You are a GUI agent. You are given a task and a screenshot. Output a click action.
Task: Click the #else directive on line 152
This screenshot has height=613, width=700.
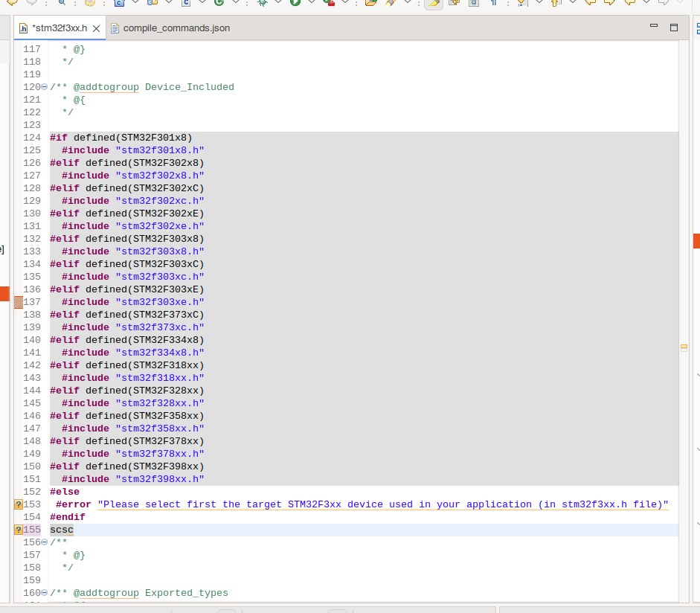pos(65,492)
